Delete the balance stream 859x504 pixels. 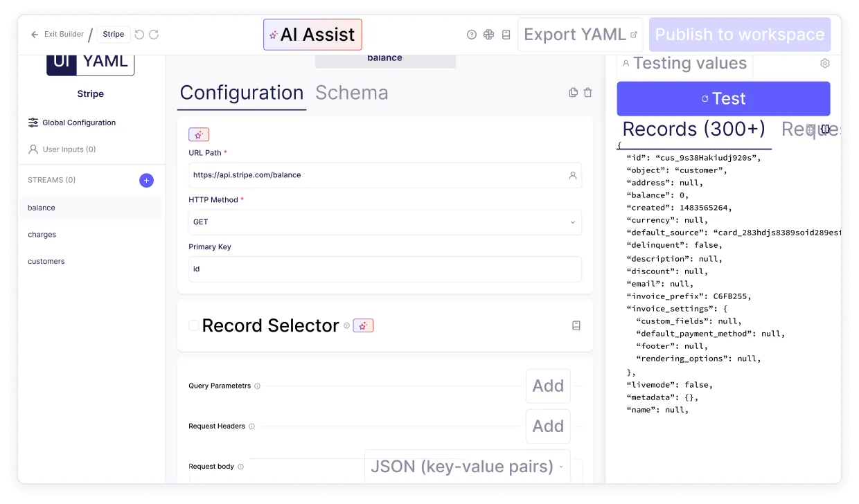(588, 93)
